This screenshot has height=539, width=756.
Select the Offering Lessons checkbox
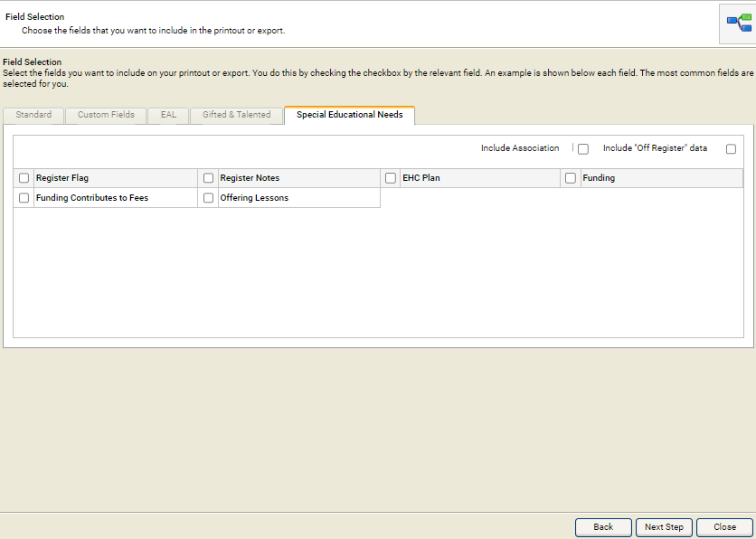pyautogui.click(x=209, y=198)
